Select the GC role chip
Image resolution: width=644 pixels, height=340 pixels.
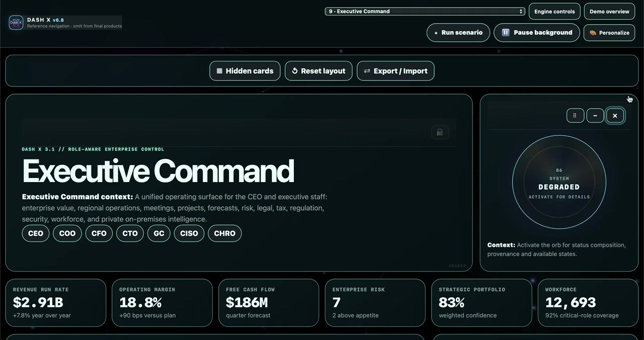[159, 233]
